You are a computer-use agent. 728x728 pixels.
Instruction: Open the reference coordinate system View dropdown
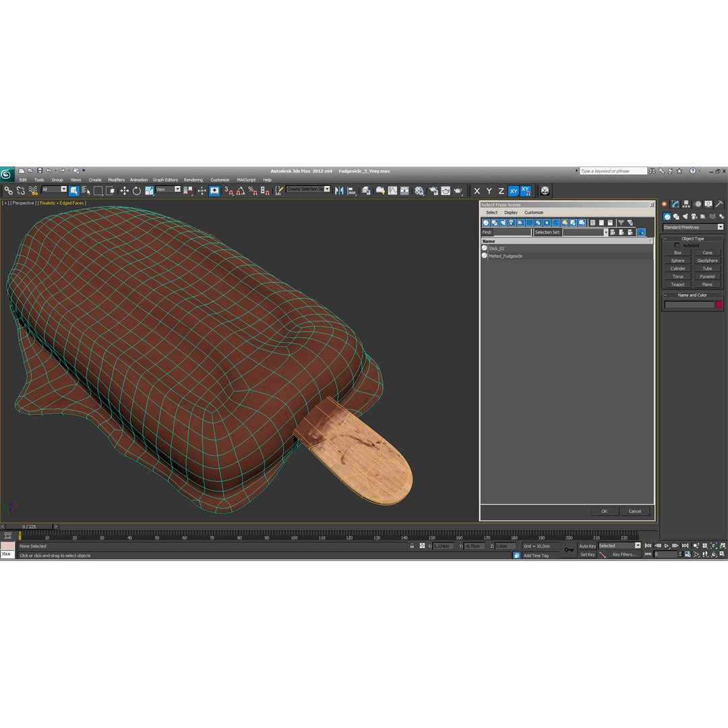click(168, 189)
